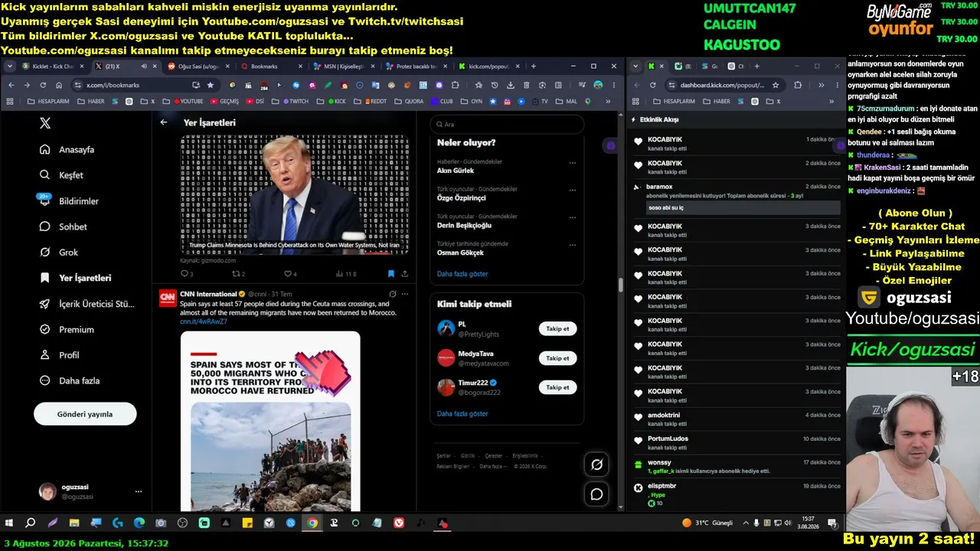Follow MedyaTava with Takip et
This screenshot has height=551, width=980.
click(558, 358)
